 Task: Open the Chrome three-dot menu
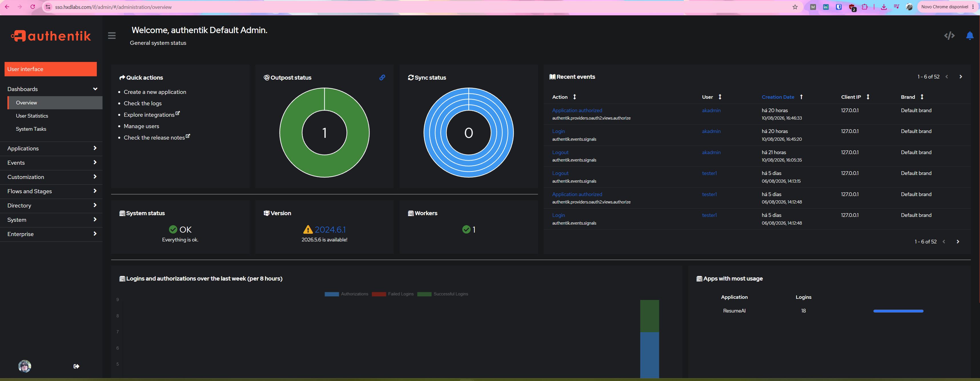[973, 7]
